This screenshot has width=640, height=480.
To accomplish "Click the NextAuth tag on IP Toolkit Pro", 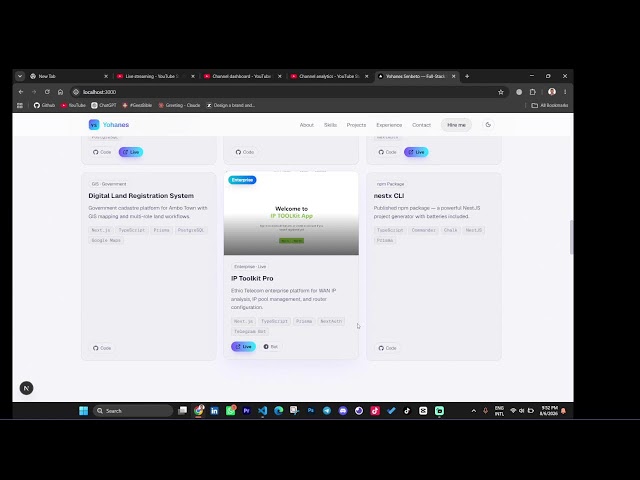I will (x=331, y=321).
